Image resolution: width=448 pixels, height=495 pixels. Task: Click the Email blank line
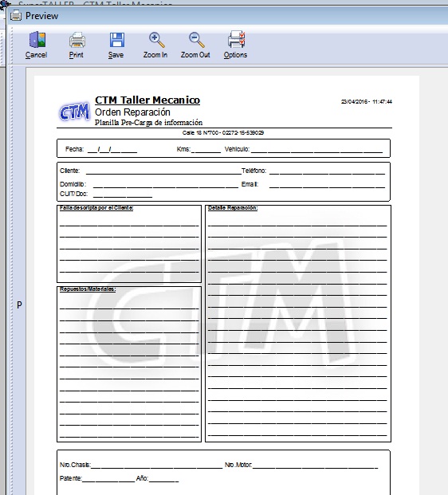pos(327,185)
